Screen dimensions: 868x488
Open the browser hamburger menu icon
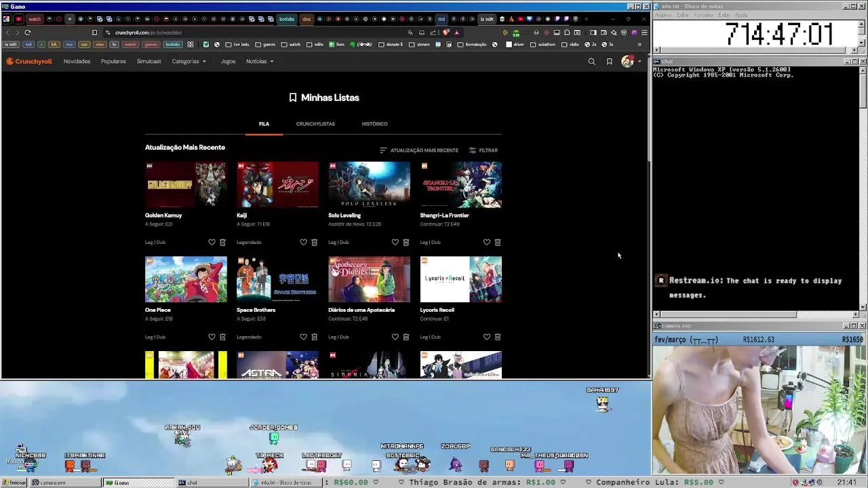pos(644,33)
